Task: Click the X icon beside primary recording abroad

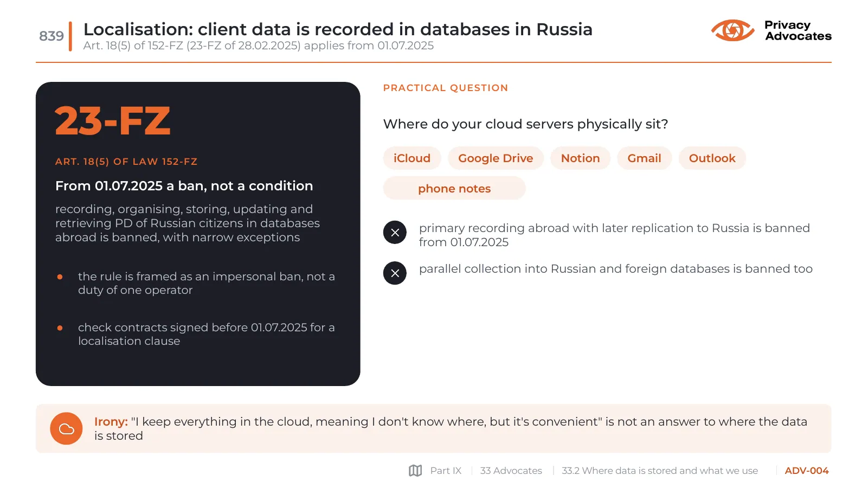Action: [x=395, y=233]
